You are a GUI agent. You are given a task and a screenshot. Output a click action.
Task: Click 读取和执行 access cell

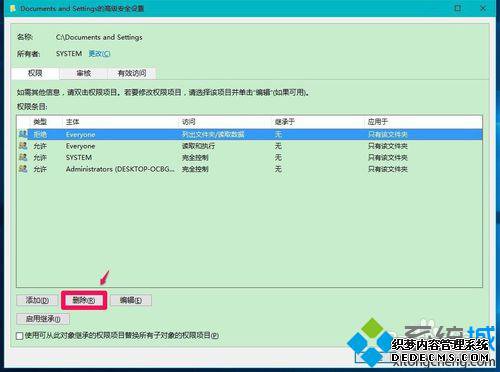pos(198,146)
